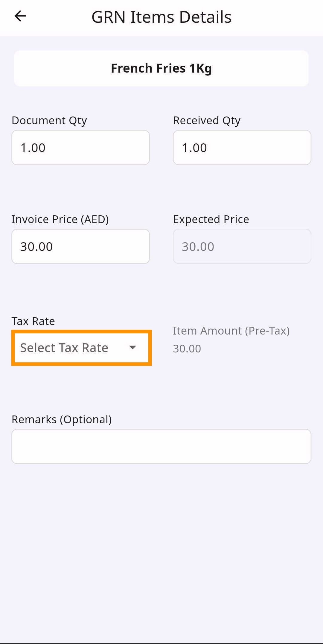This screenshot has width=323, height=644.
Task: Click the Item Amount (Pre-Tax) label
Action: (231, 331)
